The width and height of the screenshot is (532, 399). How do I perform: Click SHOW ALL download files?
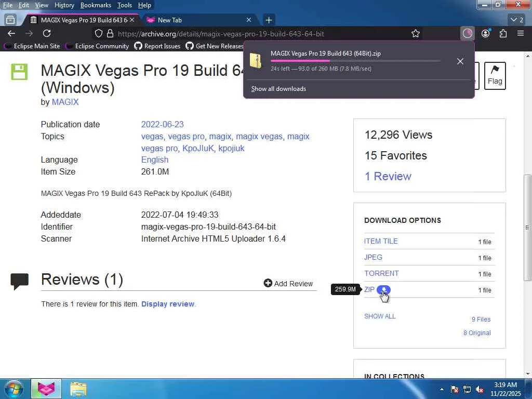click(380, 316)
